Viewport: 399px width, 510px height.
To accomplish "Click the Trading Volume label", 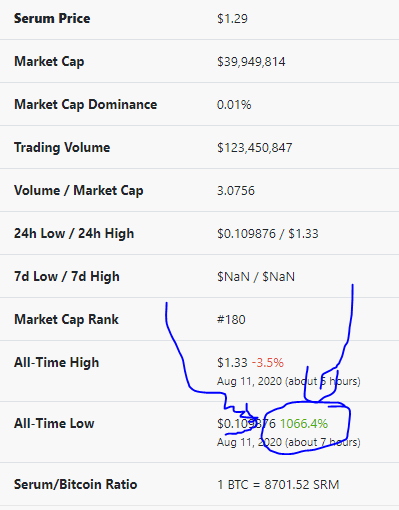I will pyautogui.click(x=62, y=148).
